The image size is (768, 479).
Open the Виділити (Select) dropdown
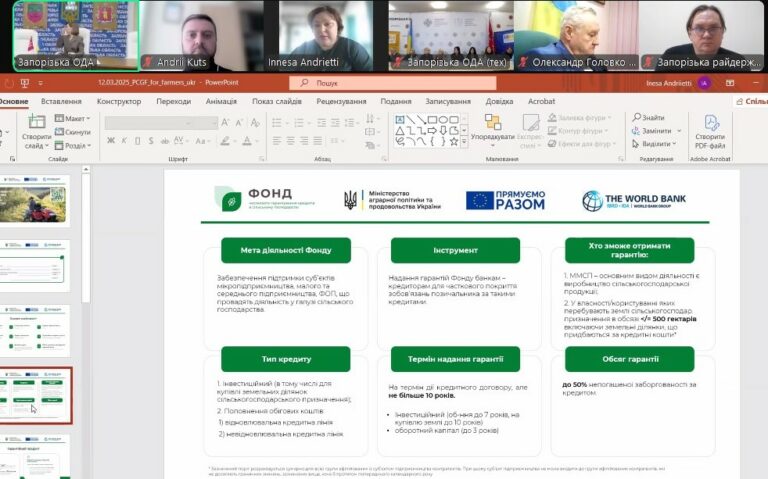click(654, 144)
